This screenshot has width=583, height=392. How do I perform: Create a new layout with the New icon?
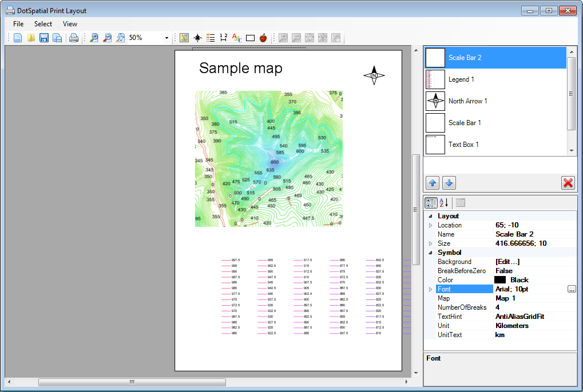click(18, 38)
